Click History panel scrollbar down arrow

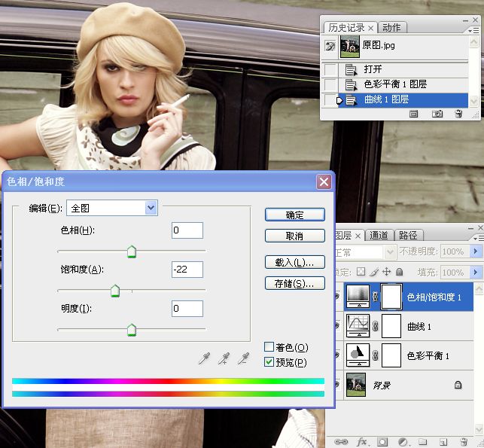pyautogui.click(x=473, y=101)
